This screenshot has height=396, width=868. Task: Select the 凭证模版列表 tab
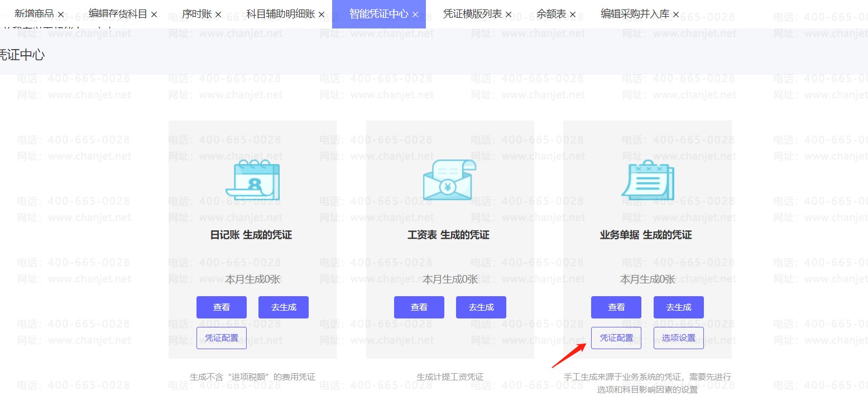[472, 14]
